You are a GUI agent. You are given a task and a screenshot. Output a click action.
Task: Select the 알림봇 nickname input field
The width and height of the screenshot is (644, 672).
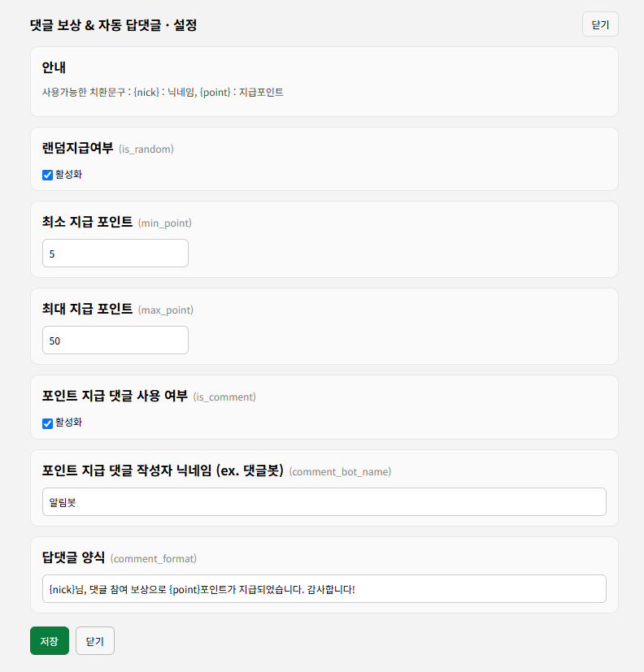tap(324, 502)
